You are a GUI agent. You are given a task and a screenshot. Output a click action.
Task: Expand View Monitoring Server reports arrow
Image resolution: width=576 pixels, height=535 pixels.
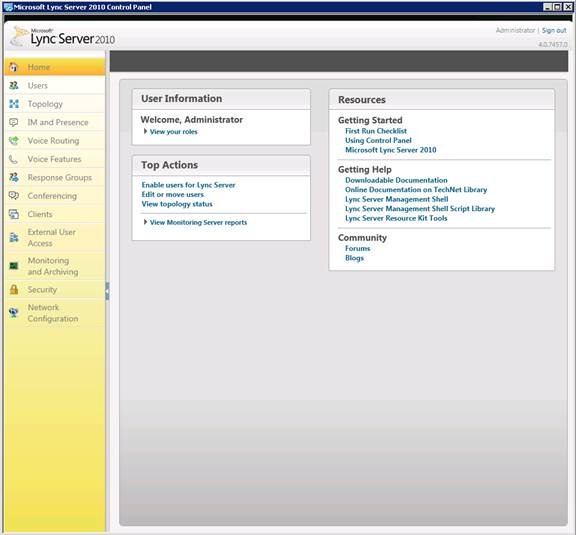click(145, 222)
